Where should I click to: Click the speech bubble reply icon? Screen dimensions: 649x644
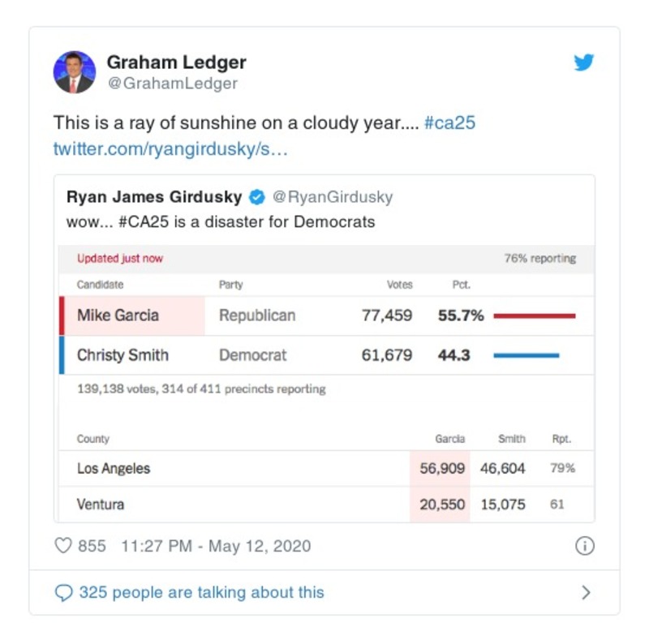[63, 593]
